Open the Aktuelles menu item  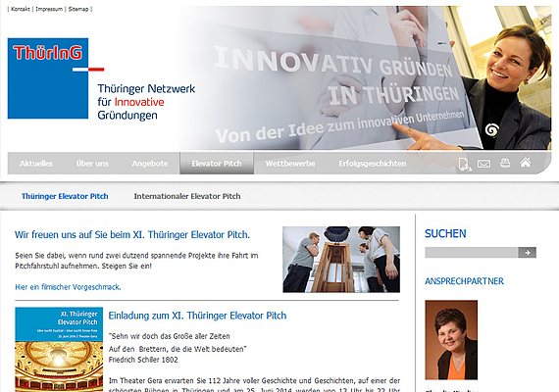36,164
